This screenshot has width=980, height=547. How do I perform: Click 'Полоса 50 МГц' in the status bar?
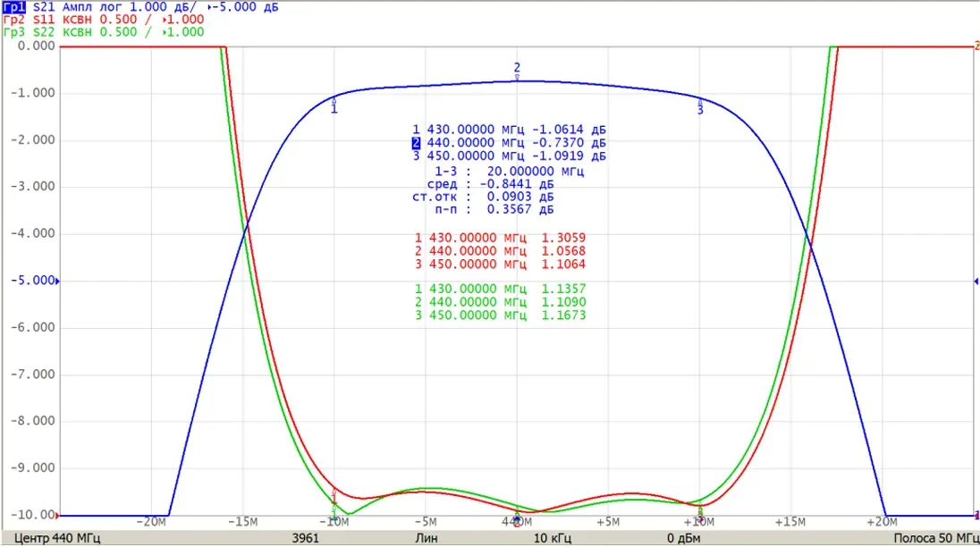pyautogui.click(x=935, y=538)
